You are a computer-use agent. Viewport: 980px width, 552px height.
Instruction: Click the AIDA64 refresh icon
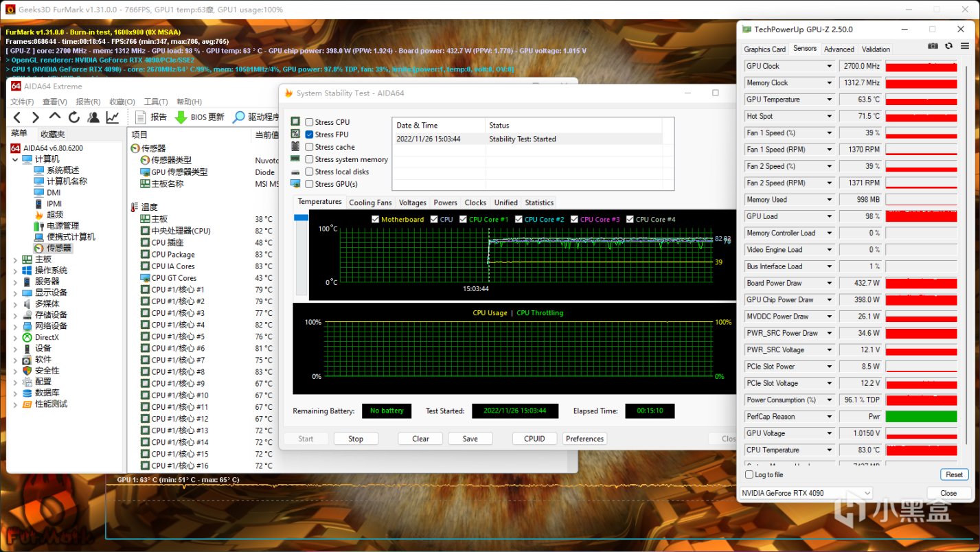click(x=74, y=117)
